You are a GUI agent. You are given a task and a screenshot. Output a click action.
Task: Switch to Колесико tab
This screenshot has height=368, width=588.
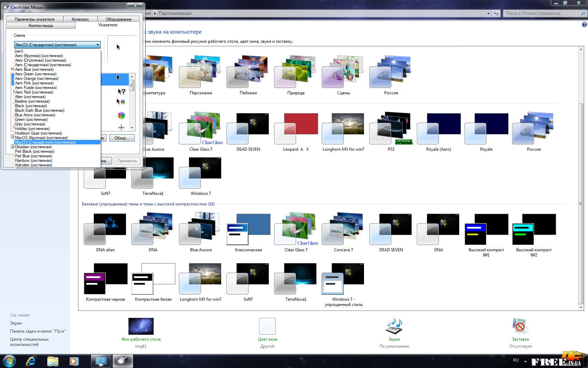(80, 19)
